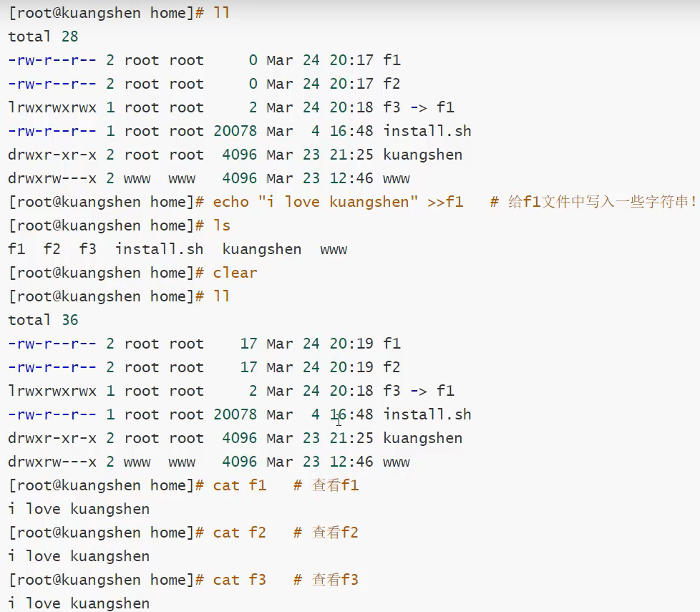
Task: Click 'install.sh' filename under total 28 listing
Action: coord(427,131)
